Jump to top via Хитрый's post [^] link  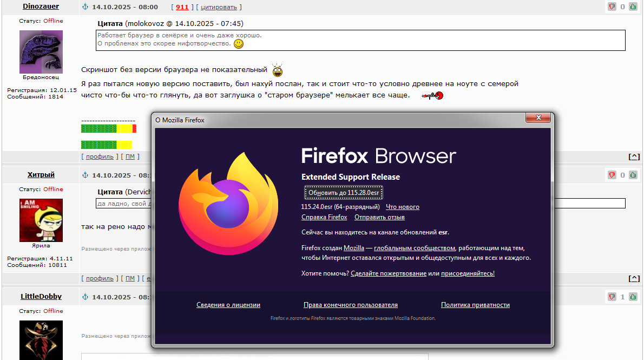pyautogui.click(x=634, y=279)
